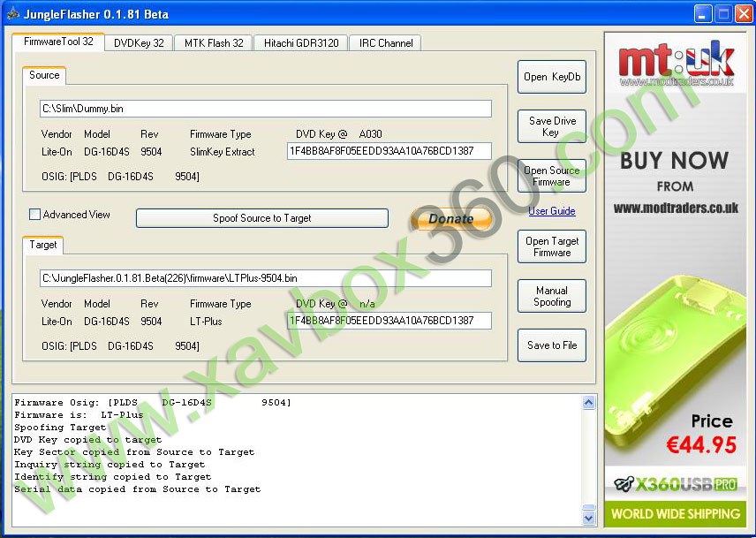Click 'LT-Plus' firmware type in Target
756x538 pixels.
tap(206, 322)
